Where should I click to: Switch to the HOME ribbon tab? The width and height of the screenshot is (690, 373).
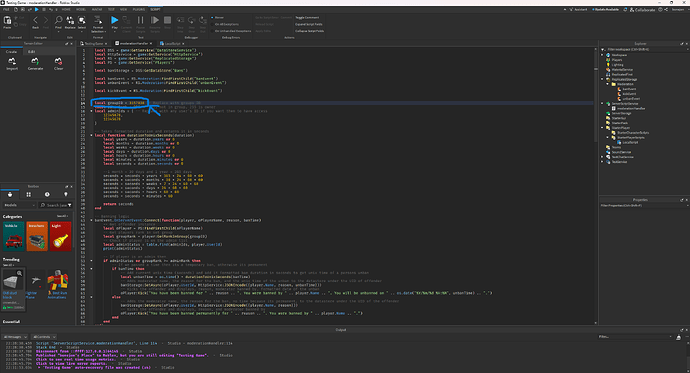coord(66,9)
